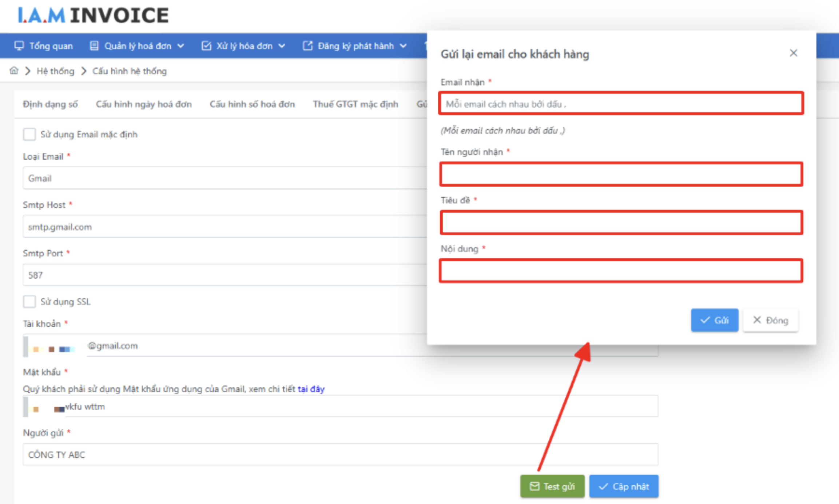Open the tại đây help link

(311, 389)
